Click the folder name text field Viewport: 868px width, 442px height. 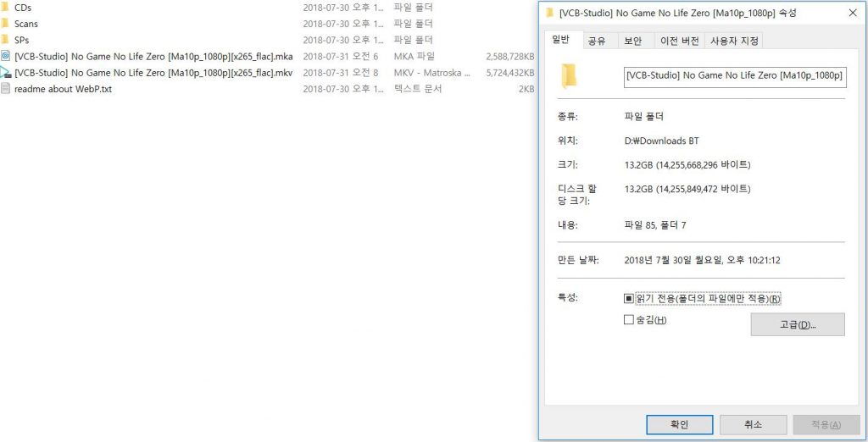735,76
